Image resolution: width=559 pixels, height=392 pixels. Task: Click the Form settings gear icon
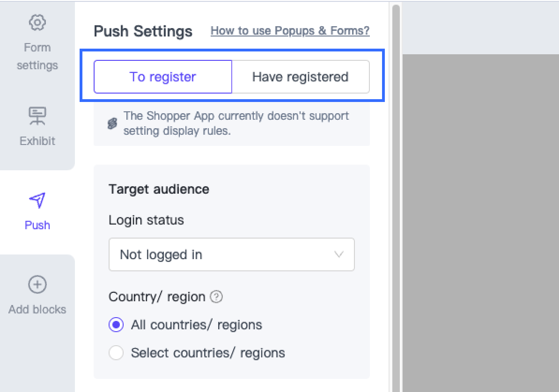pyautogui.click(x=37, y=22)
